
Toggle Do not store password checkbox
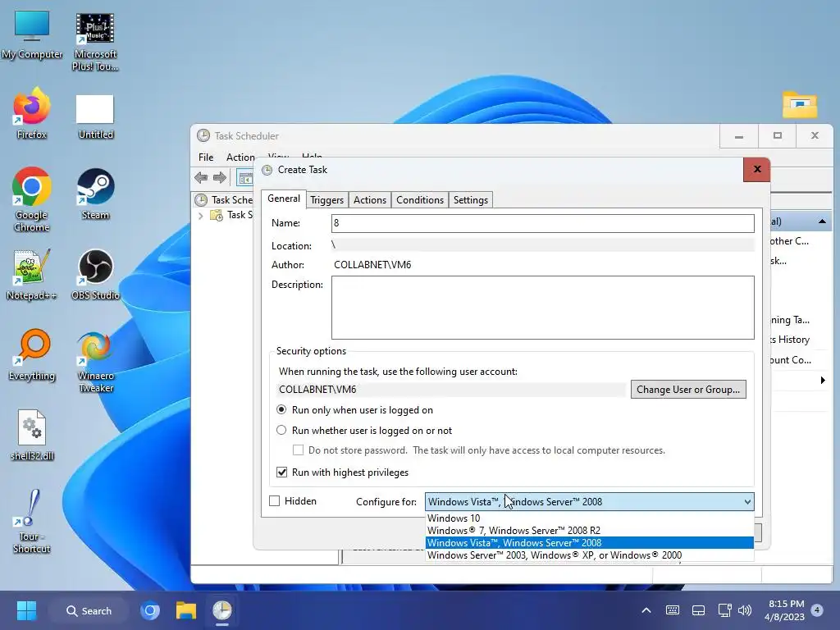pyautogui.click(x=299, y=450)
